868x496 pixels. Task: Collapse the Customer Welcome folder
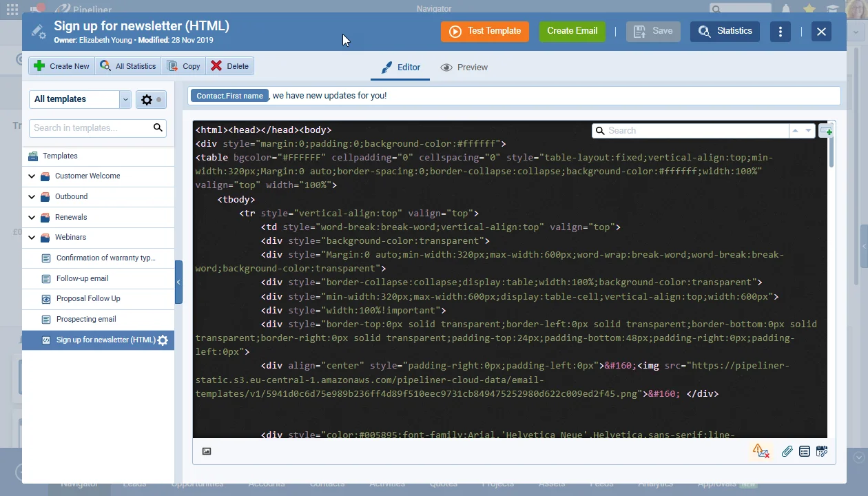tap(32, 176)
